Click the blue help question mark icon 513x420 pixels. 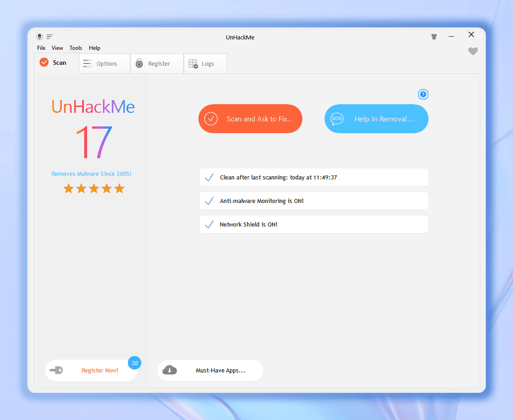tap(423, 94)
